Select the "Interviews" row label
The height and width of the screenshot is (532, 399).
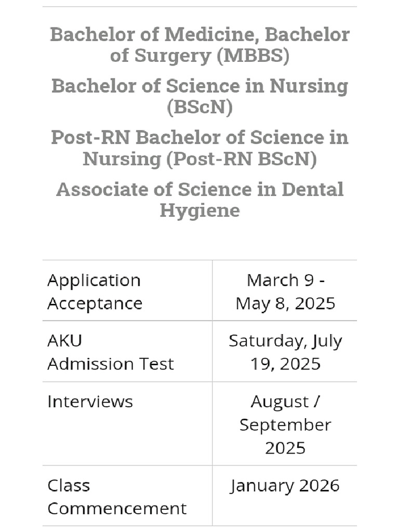click(90, 402)
